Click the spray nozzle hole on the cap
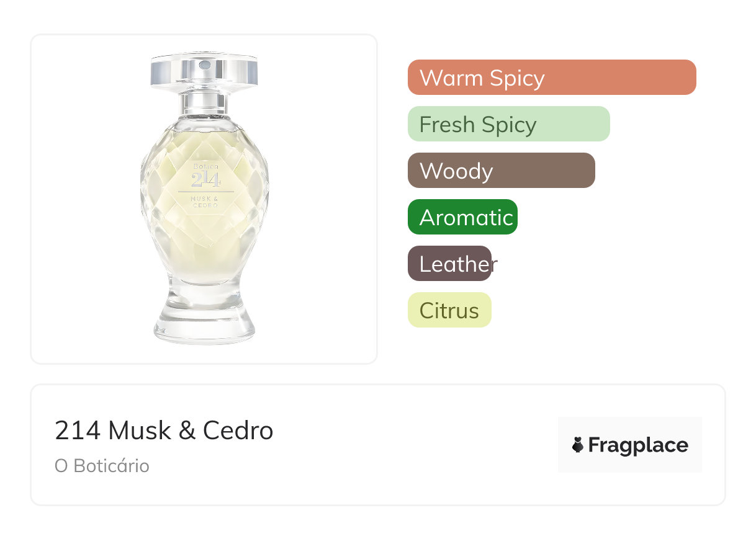Image resolution: width=756 pixels, height=536 pixels. pos(204,63)
